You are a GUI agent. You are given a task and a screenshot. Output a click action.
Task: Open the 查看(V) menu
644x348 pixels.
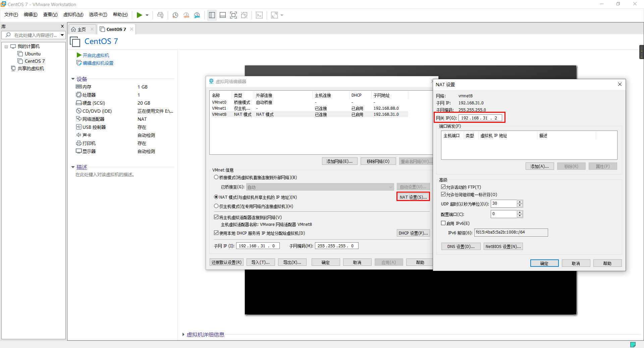click(50, 14)
